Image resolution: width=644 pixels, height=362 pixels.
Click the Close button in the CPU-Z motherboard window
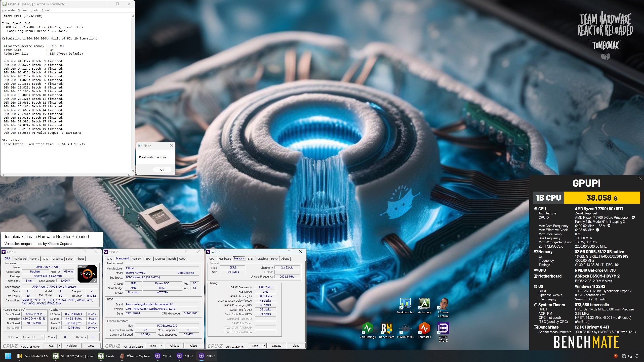[x=193, y=346]
